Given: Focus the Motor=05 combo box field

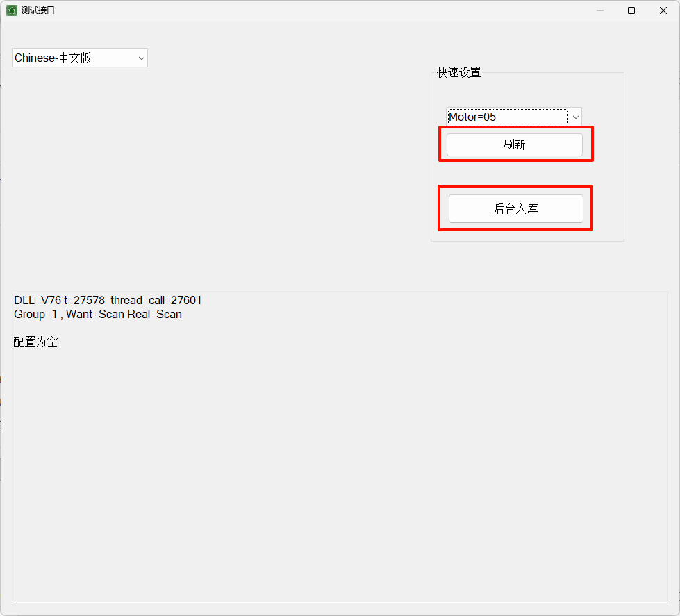Looking at the screenshot, I should [x=508, y=117].
